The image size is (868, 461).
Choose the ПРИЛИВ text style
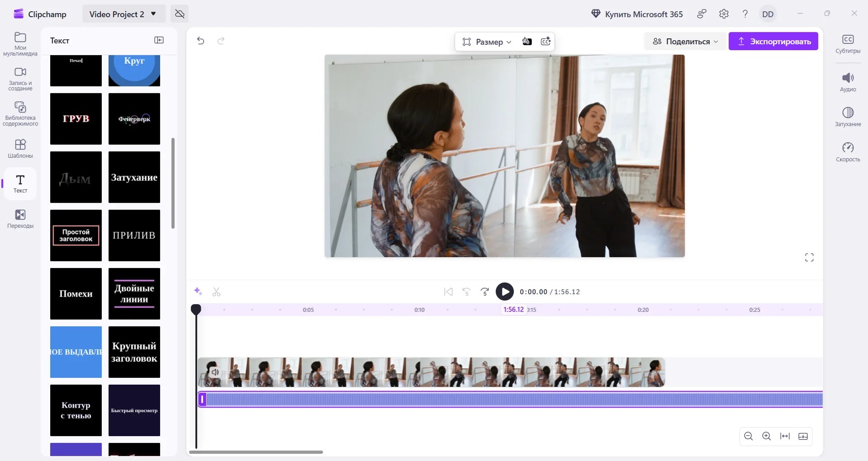coord(134,235)
